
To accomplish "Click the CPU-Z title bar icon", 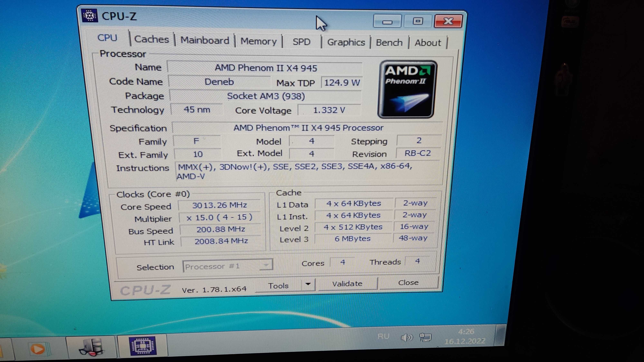I will click(90, 16).
